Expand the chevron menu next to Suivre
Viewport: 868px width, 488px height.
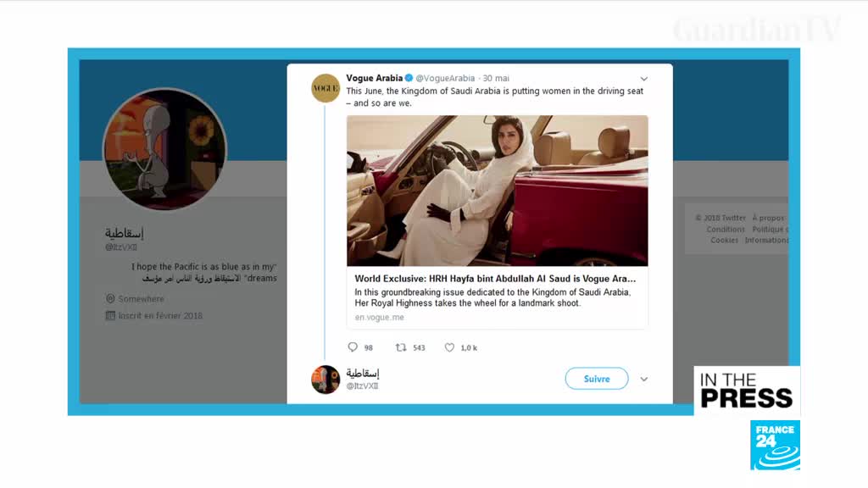644,380
